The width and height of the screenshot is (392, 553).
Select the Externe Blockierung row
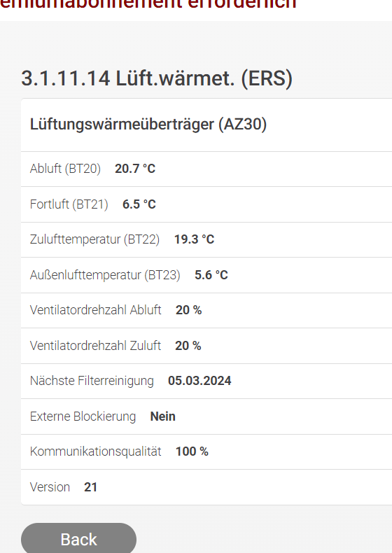(206, 416)
